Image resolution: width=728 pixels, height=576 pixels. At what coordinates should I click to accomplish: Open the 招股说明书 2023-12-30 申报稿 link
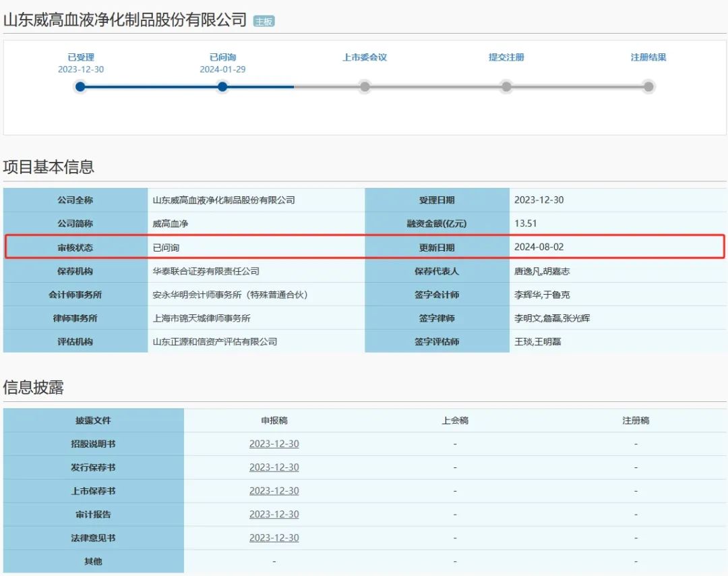coord(274,444)
